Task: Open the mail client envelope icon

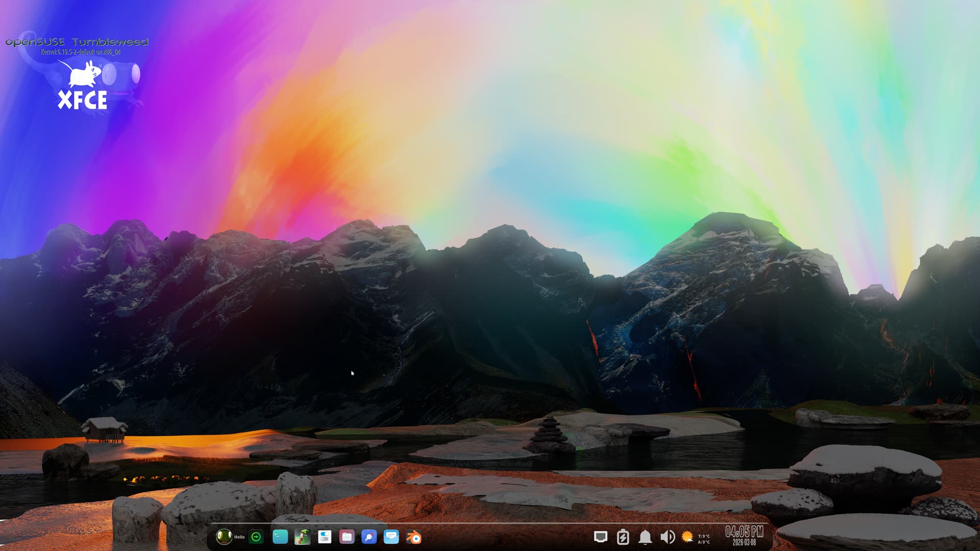Action: point(391,537)
